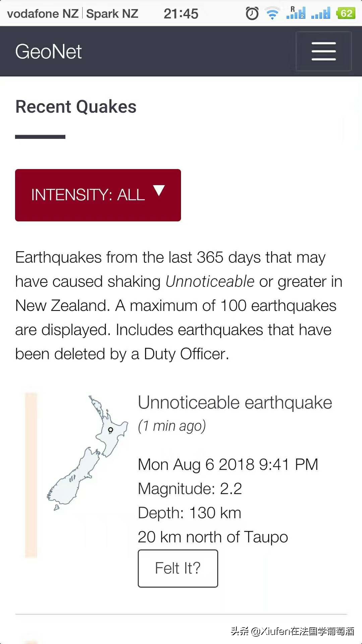This screenshot has width=362, height=644.
Task: Tap the Magnitude: 2.2 line
Action: (x=190, y=489)
